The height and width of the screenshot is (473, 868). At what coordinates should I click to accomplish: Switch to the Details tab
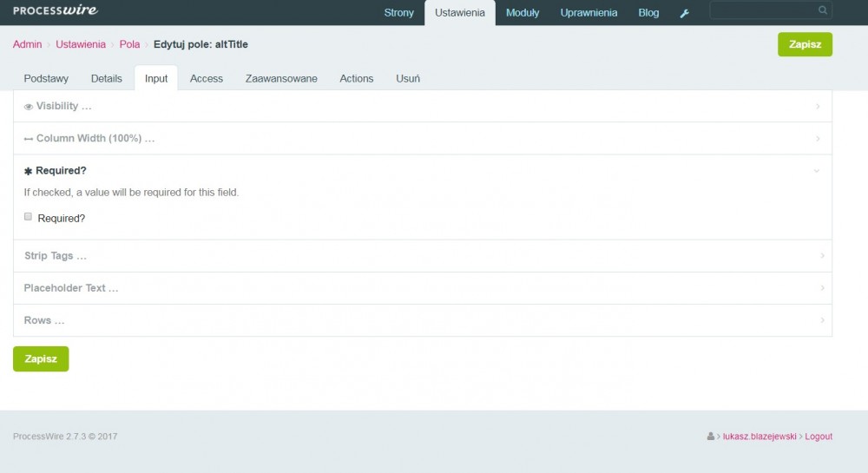pos(107,78)
